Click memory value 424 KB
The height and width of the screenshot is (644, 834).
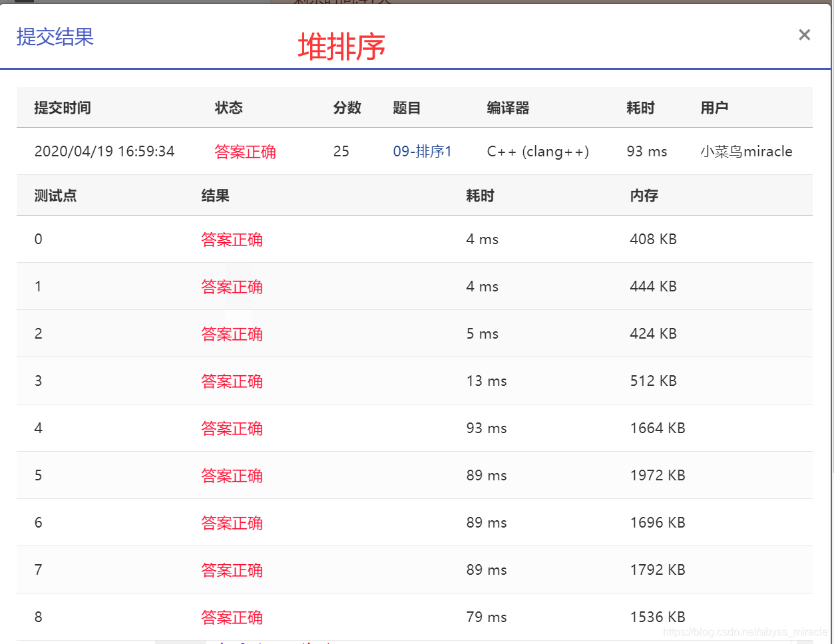tap(653, 334)
